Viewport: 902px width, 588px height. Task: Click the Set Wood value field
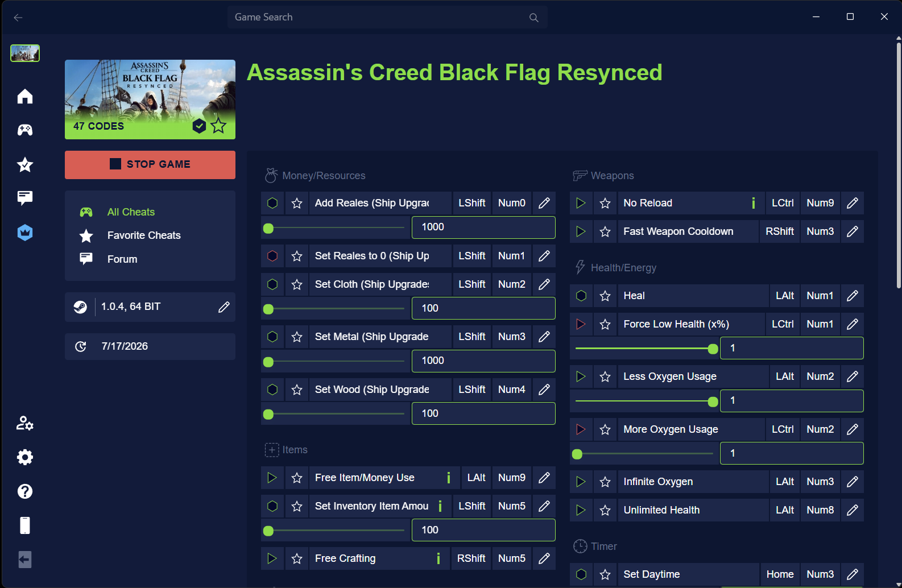click(483, 413)
